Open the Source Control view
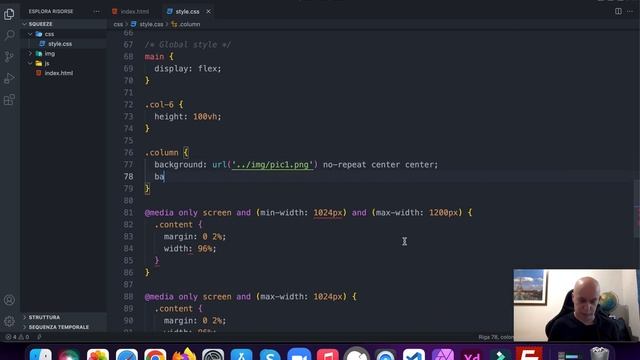The width and height of the screenshot is (640, 360). tap(9, 56)
